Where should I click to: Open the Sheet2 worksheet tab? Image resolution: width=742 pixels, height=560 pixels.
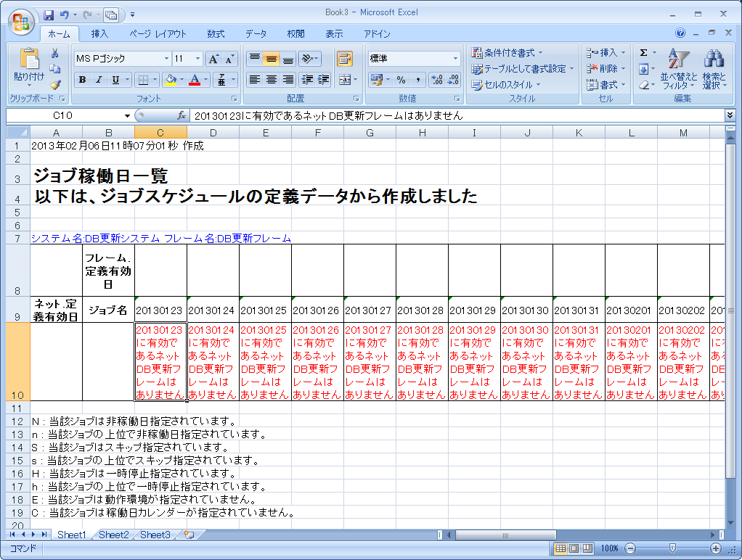pyautogui.click(x=113, y=535)
